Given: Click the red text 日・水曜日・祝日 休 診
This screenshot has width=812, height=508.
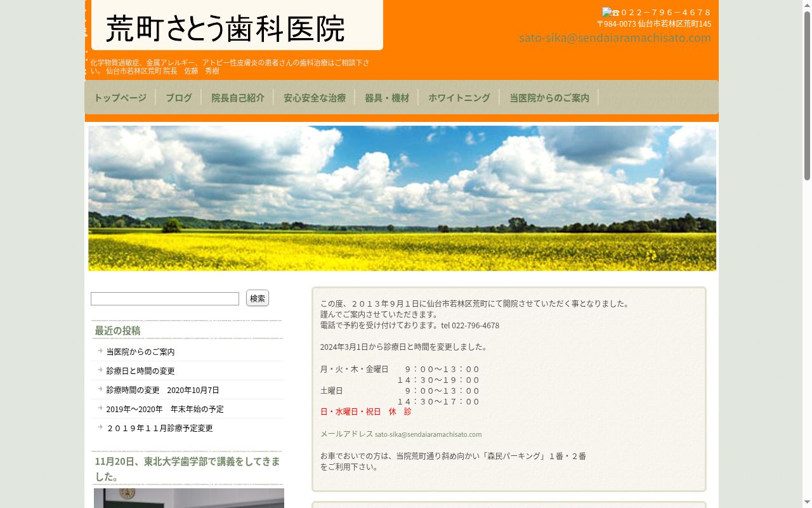Looking at the screenshot, I should (366, 411).
